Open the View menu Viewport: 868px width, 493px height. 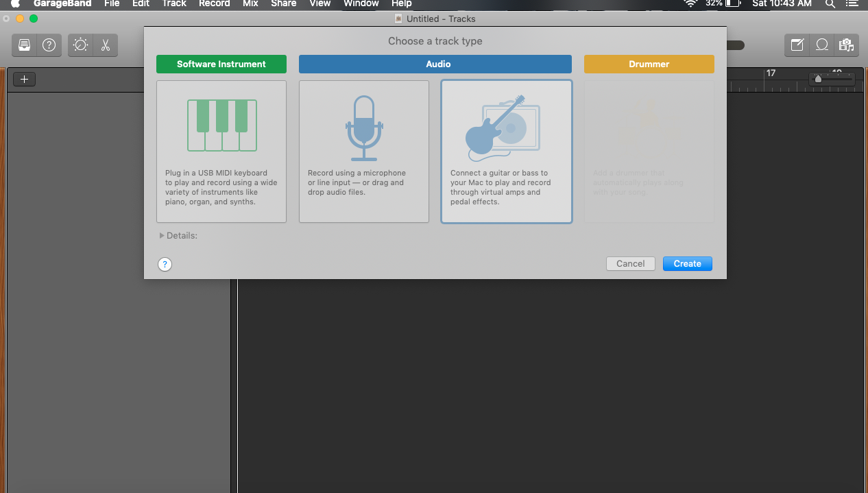click(320, 3)
